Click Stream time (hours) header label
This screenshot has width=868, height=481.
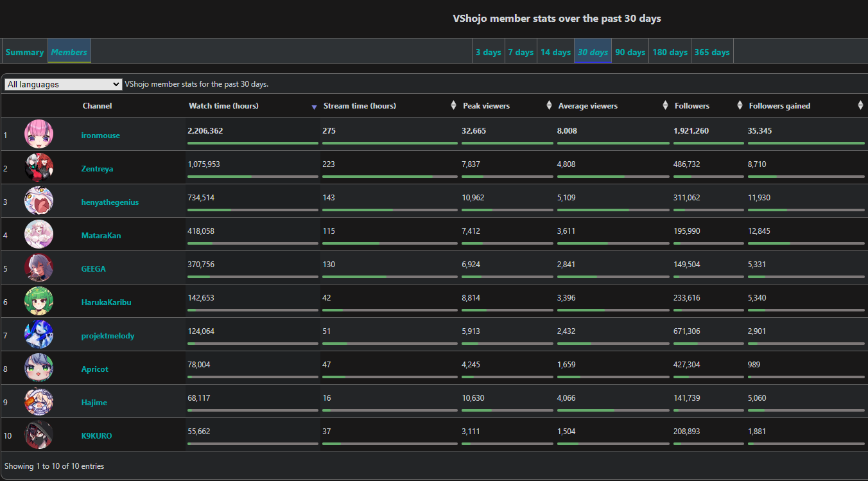[360, 106]
